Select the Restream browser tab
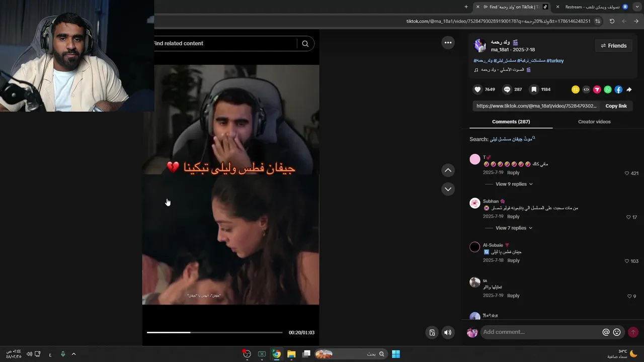 (x=592, y=7)
